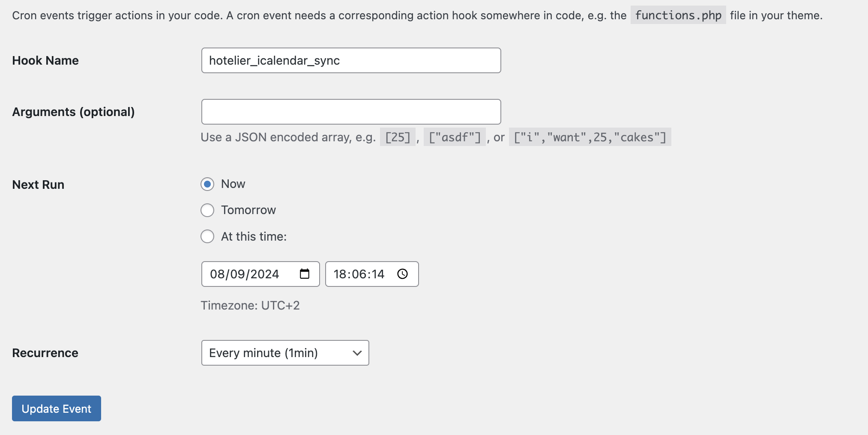The image size is (868, 435).
Task: Click the ["asdf"] example code
Action: [x=455, y=137]
